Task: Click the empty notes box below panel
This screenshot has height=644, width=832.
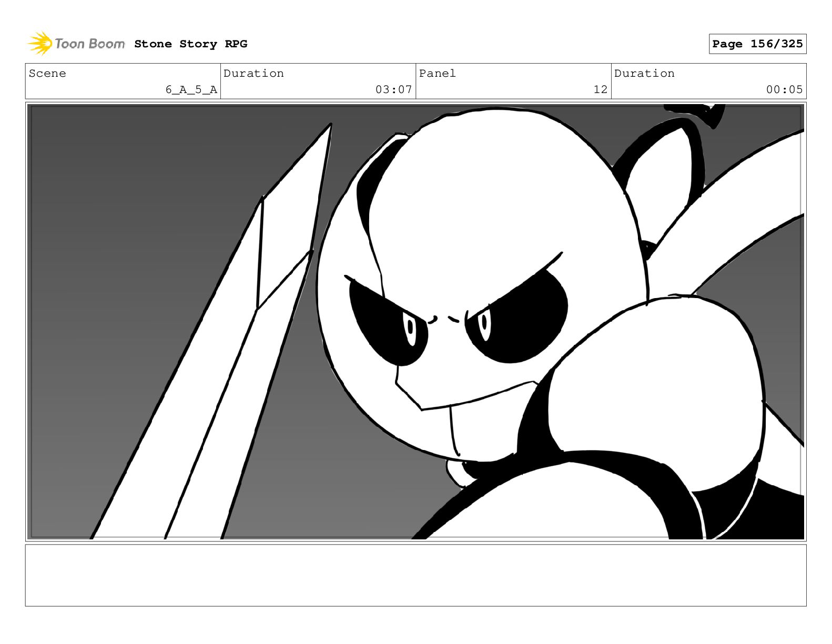Action: point(416,576)
